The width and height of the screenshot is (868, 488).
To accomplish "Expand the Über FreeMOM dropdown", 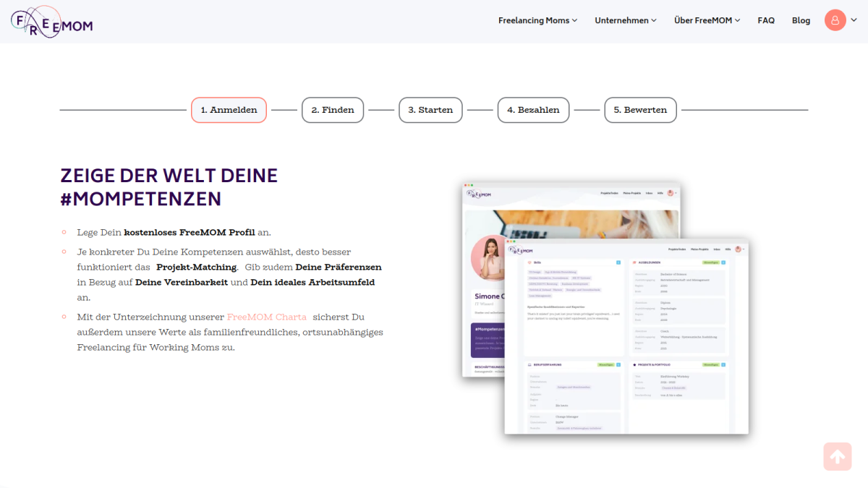I will (707, 20).
